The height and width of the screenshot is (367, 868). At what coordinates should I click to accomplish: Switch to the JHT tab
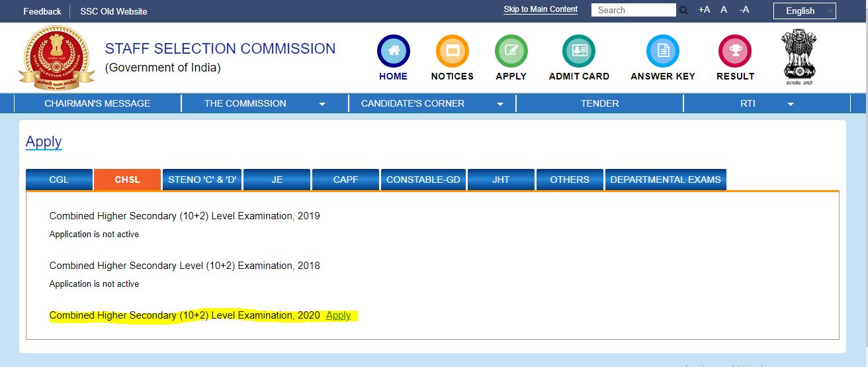501,180
